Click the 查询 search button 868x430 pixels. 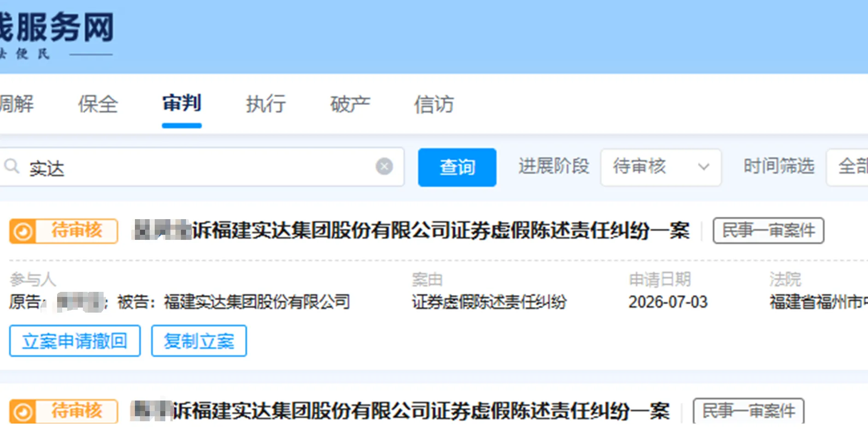click(457, 167)
